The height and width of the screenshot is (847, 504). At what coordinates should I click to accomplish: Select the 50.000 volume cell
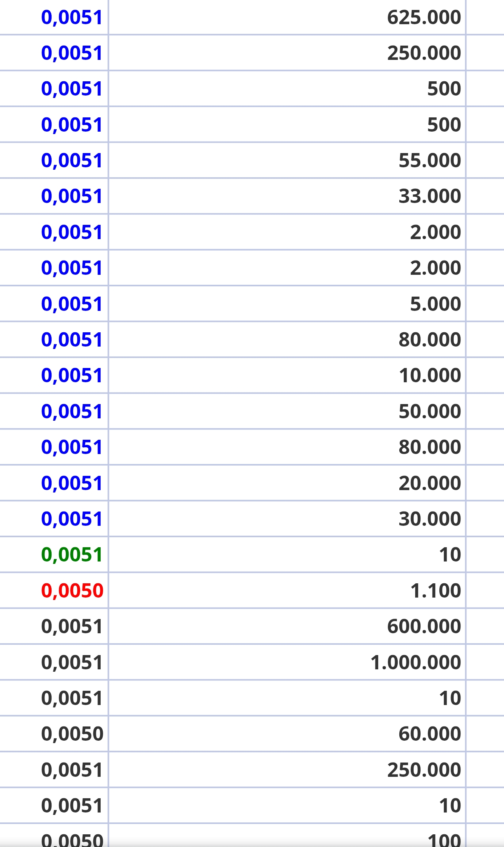point(429,411)
